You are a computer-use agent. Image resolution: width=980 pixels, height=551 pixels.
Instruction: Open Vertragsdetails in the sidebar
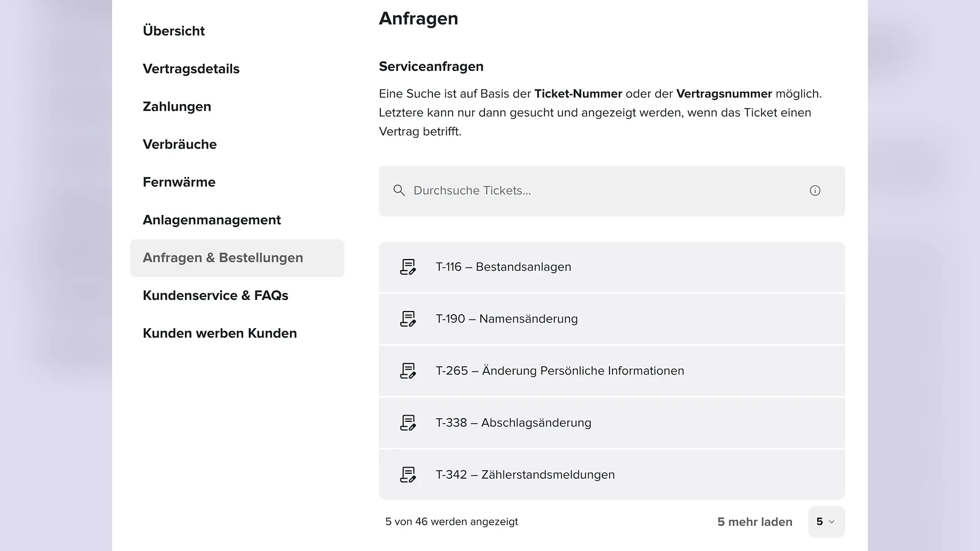[191, 69]
